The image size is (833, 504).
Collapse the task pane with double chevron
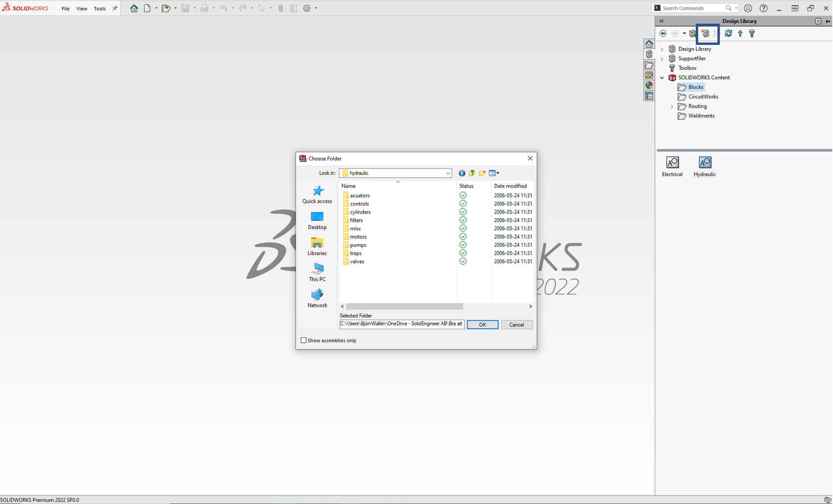point(661,21)
